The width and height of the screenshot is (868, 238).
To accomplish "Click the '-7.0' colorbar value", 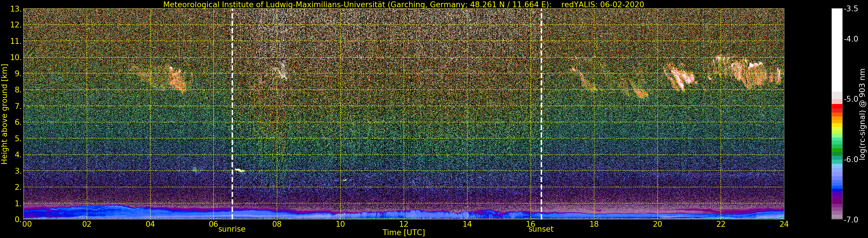I will pyautogui.click(x=851, y=220).
